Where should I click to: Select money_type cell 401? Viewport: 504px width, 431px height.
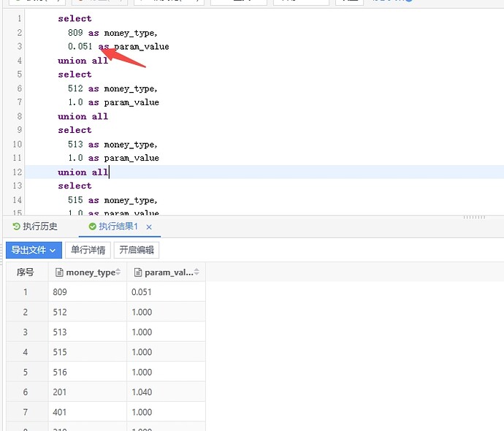tap(88, 412)
